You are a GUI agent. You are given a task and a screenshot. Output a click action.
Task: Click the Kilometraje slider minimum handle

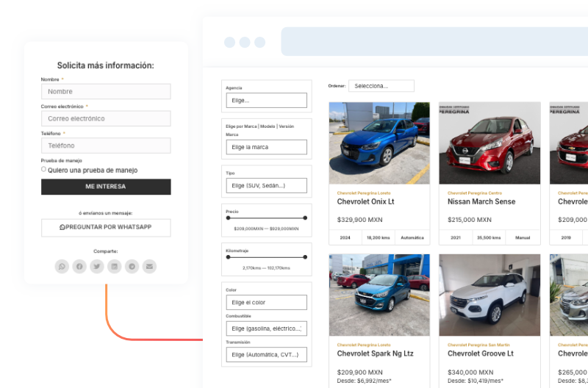pos(228,257)
